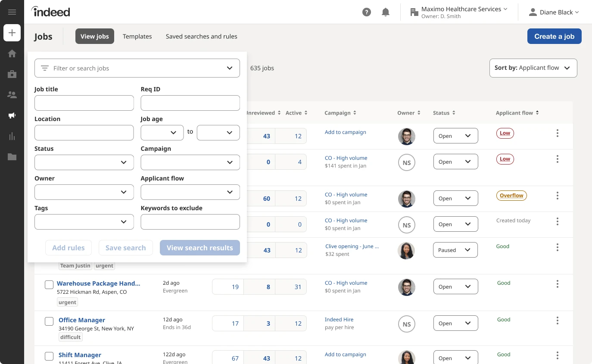Open the Saved searches and rules tab
Screen dimensions: 592x364
point(202,37)
